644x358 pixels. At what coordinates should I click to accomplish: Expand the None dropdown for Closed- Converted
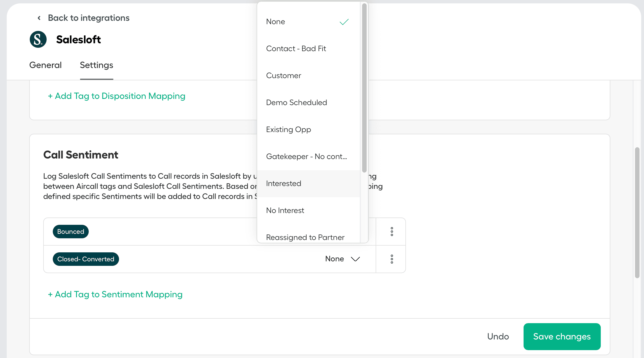coord(342,259)
